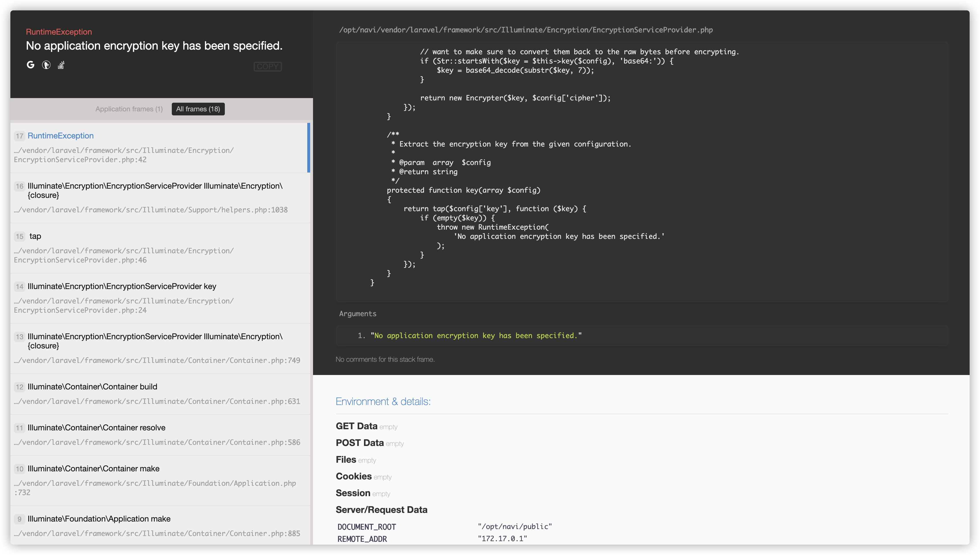980x555 pixels.
Task: Select frame 14 EncryptionServiceProvider key
Action: point(160,299)
